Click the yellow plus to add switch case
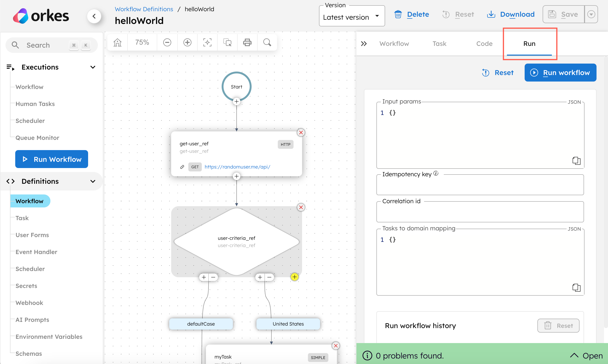 (295, 277)
